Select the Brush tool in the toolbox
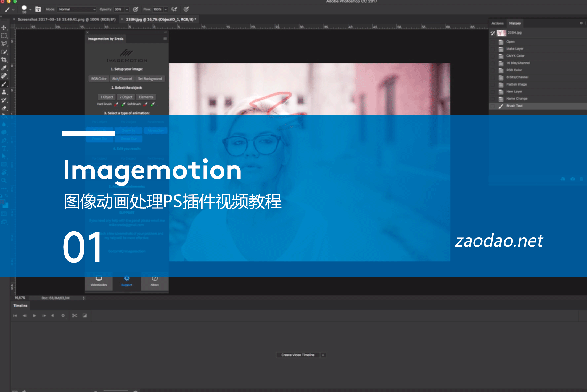 (x=4, y=84)
